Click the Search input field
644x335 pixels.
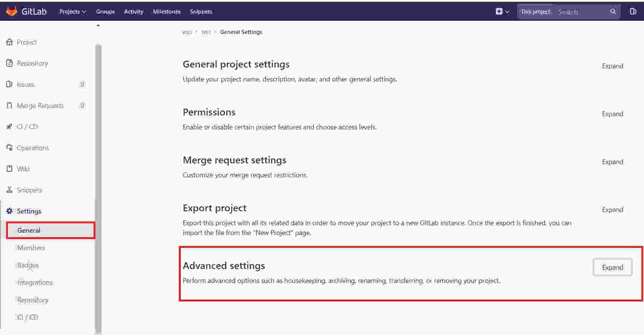tap(581, 12)
